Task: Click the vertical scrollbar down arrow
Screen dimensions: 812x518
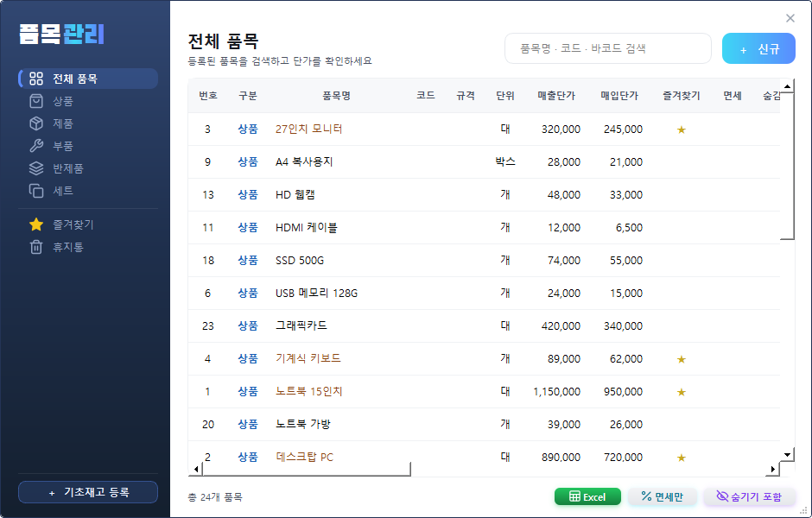Action: click(x=787, y=455)
